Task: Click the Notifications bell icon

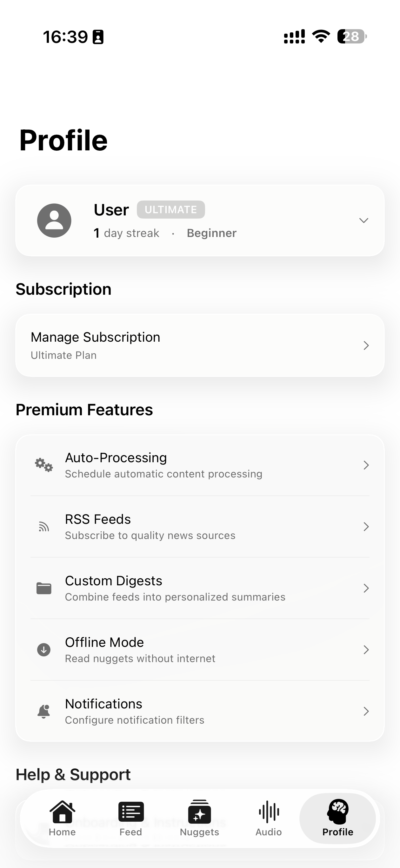Action: pos(44,711)
